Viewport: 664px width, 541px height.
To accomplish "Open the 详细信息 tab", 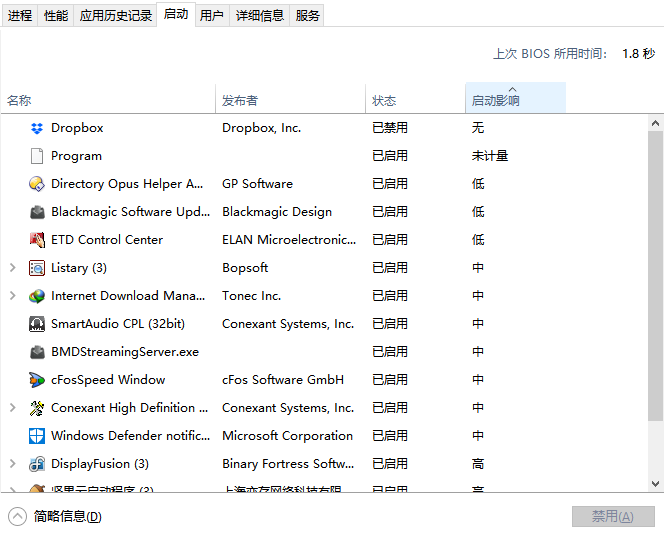I will pos(260,15).
